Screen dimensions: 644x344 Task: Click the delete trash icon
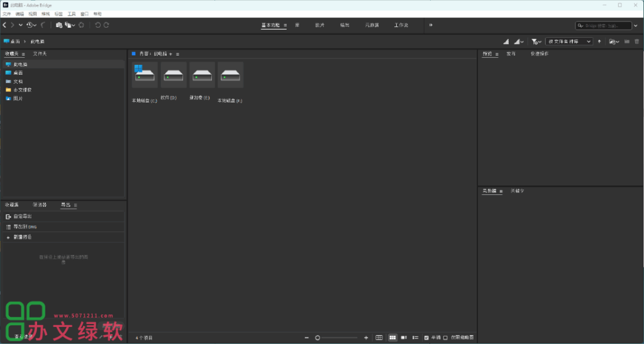tap(637, 42)
